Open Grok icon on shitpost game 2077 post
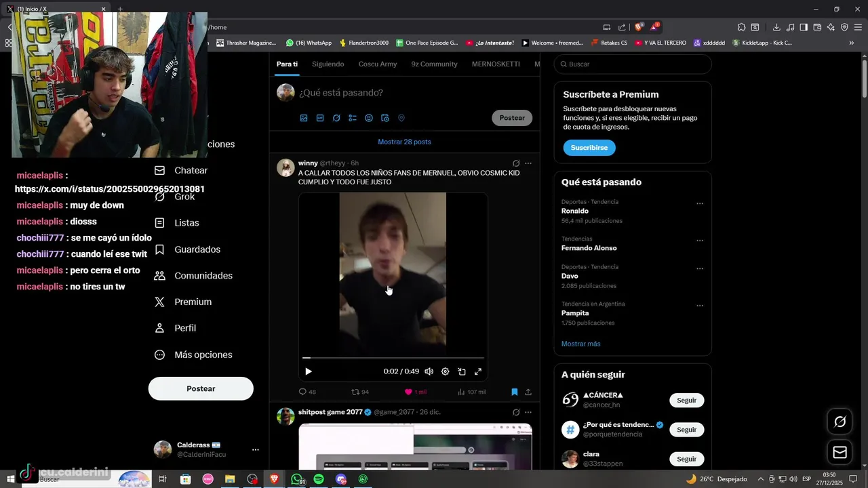Screen dimensions: 868x488 pyautogui.click(x=516, y=412)
